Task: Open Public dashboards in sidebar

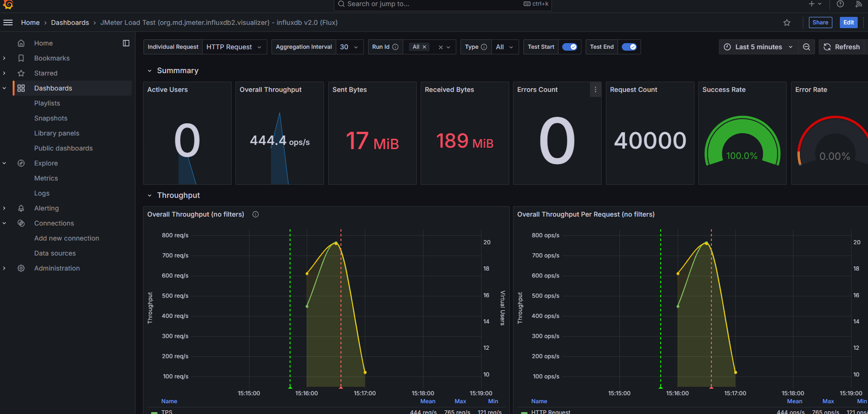Action: [63, 148]
